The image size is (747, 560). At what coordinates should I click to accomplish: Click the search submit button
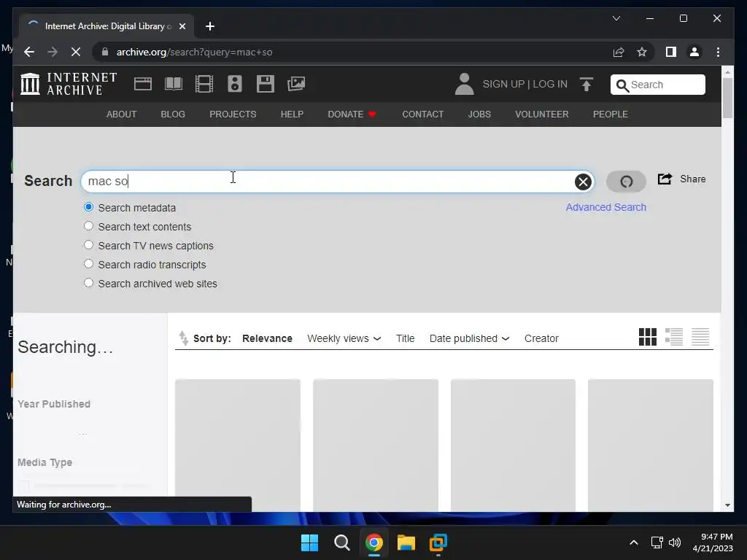point(626,182)
